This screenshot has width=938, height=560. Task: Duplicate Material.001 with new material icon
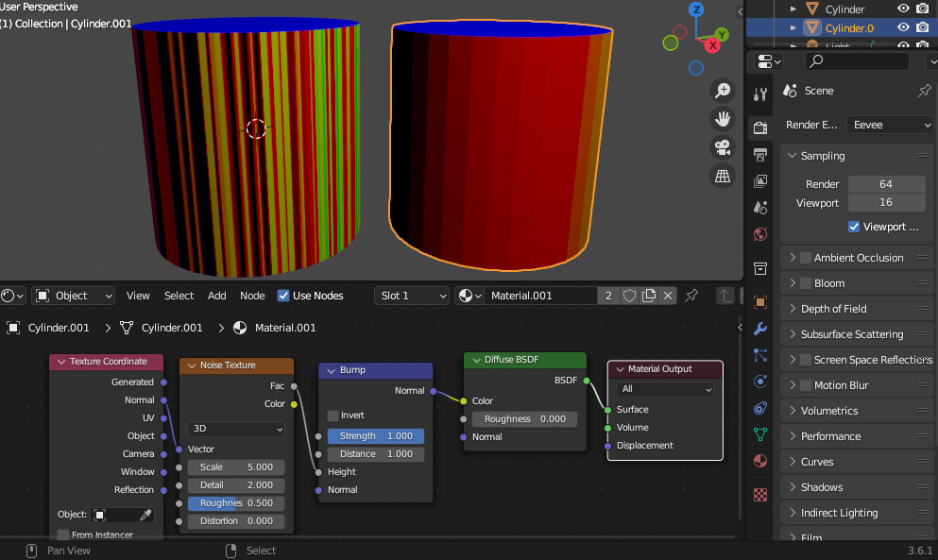[x=648, y=296]
